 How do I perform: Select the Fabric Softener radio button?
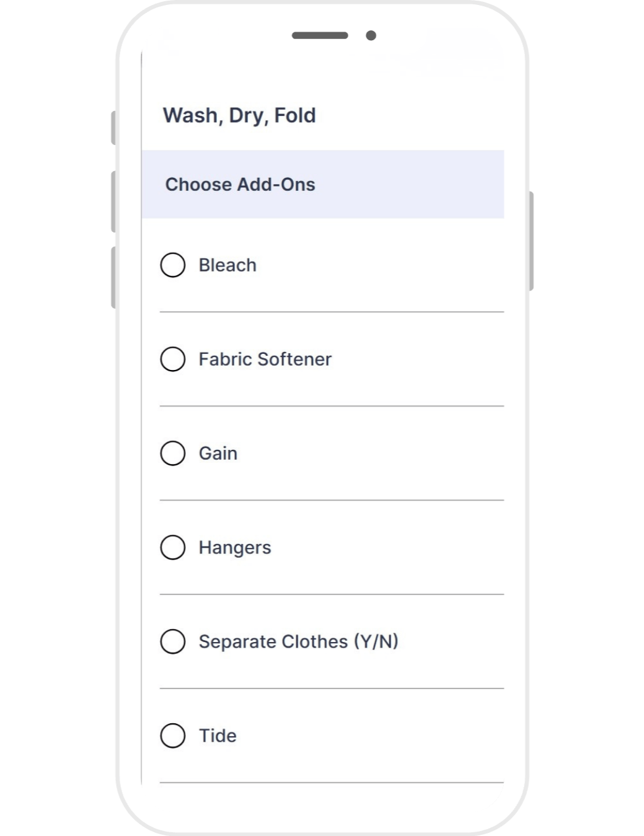tap(173, 359)
